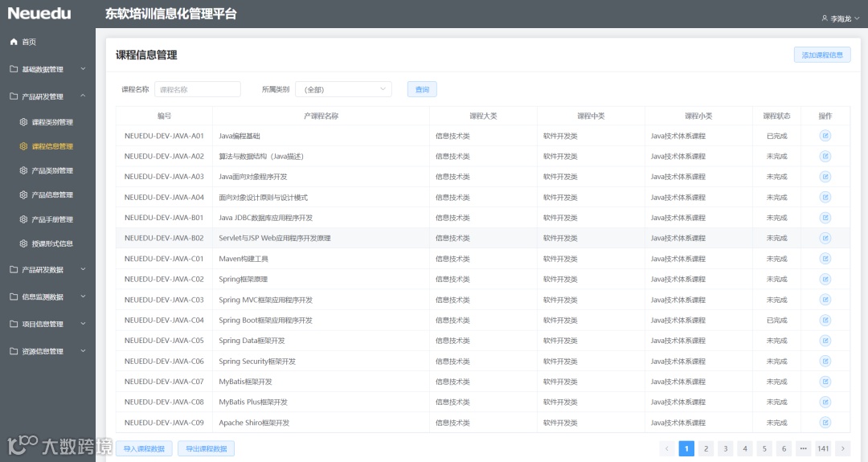Image resolution: width=868 pixels, height=462 pixels.
Task: Click the edit icon for NEUEDU-DEV-JAVA-A04
Action: [825, 197]
